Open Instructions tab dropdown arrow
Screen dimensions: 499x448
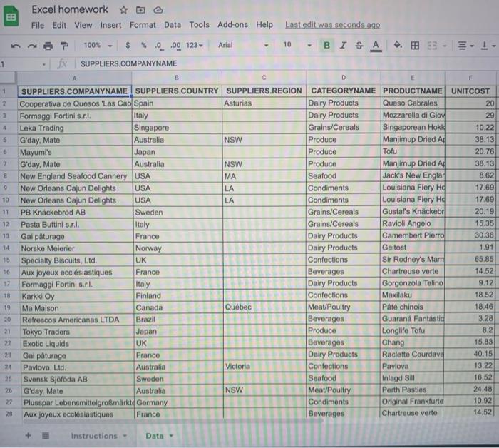pyautogui.click(x=125, y=436)
